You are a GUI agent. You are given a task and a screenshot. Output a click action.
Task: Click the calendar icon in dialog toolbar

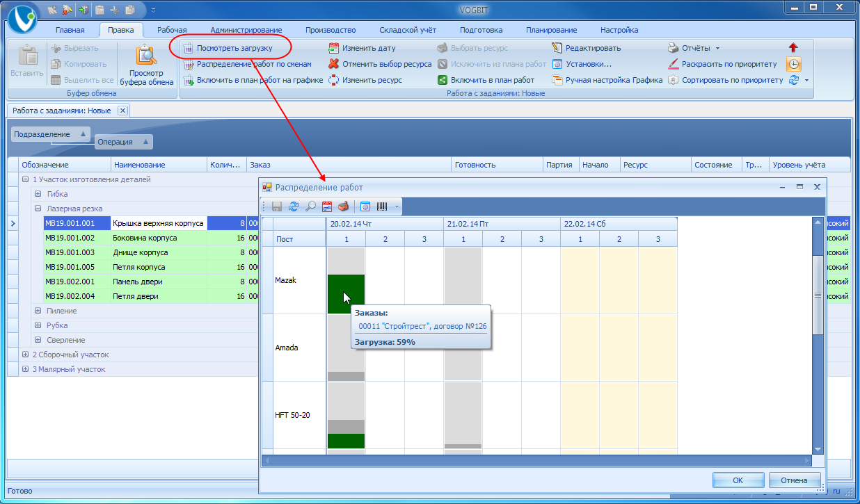(327, 206)
